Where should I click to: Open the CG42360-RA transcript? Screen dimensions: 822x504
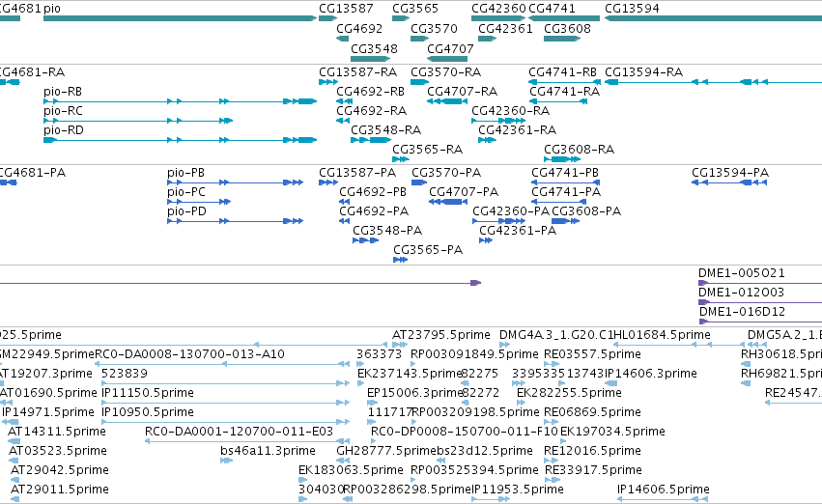(x=498, y=121)
